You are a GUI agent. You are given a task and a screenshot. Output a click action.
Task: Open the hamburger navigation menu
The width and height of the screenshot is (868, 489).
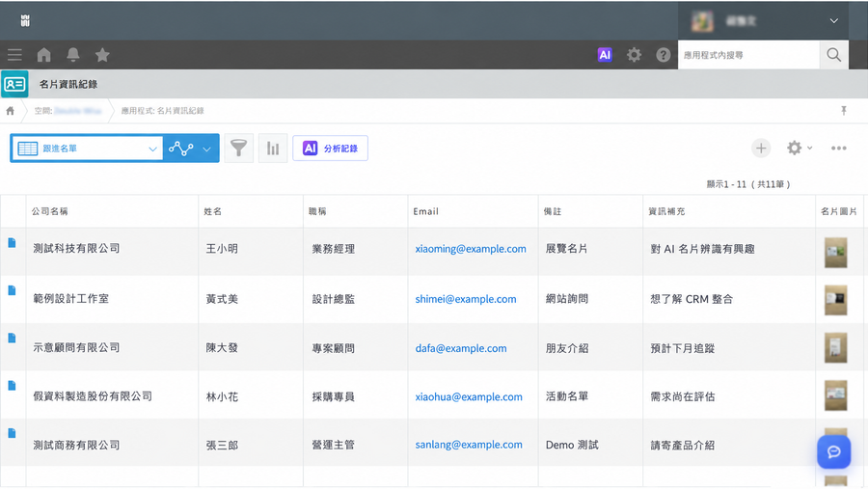[14, 55]
